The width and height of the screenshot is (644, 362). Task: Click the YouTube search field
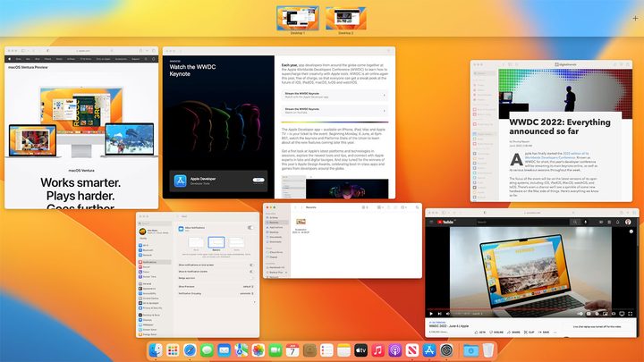523,222
